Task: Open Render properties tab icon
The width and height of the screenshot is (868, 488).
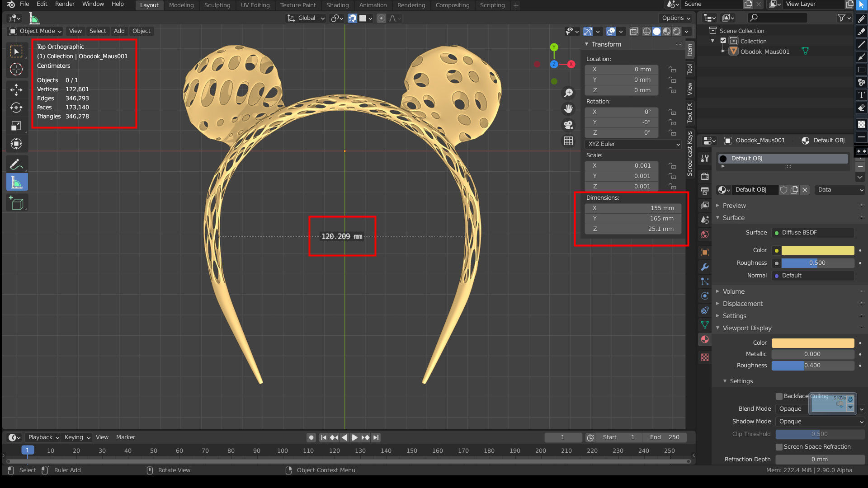Action: pos(705,176)
